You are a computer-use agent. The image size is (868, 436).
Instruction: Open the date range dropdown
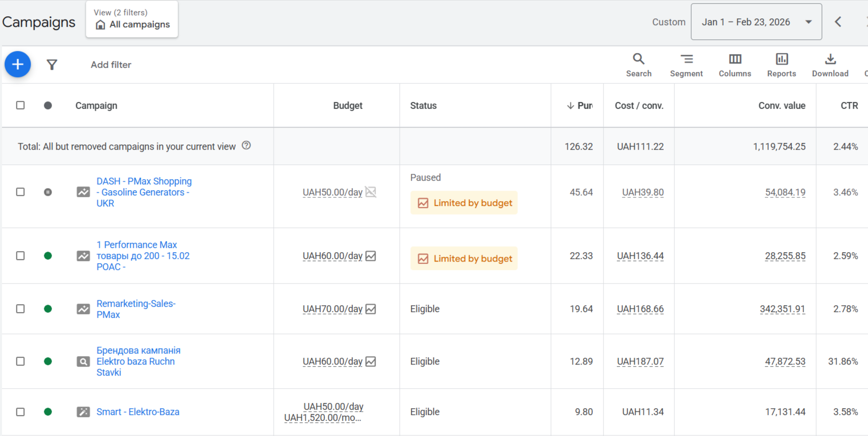(756, 22)
